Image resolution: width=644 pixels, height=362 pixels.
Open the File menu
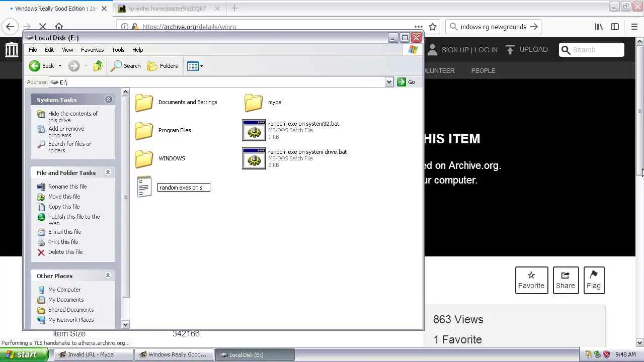point(33,50)
